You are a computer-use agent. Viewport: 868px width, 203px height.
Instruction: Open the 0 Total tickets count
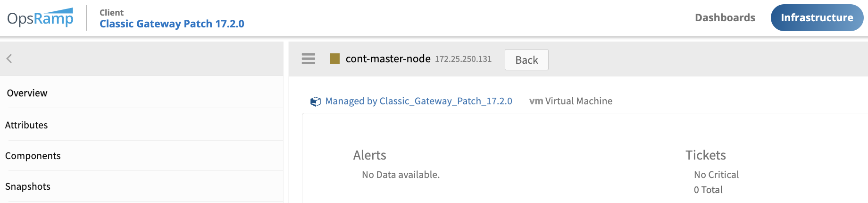[708, 190]
